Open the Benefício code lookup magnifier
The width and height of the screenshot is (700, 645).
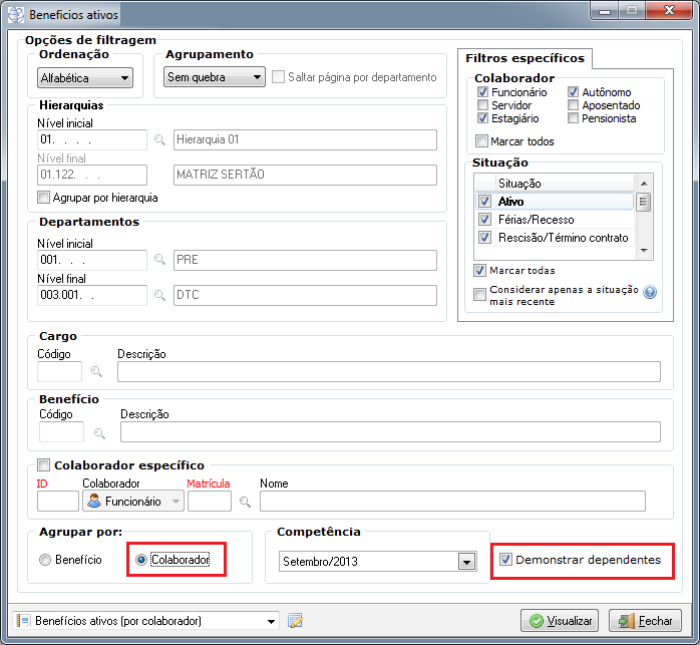[x=99, y=433]
